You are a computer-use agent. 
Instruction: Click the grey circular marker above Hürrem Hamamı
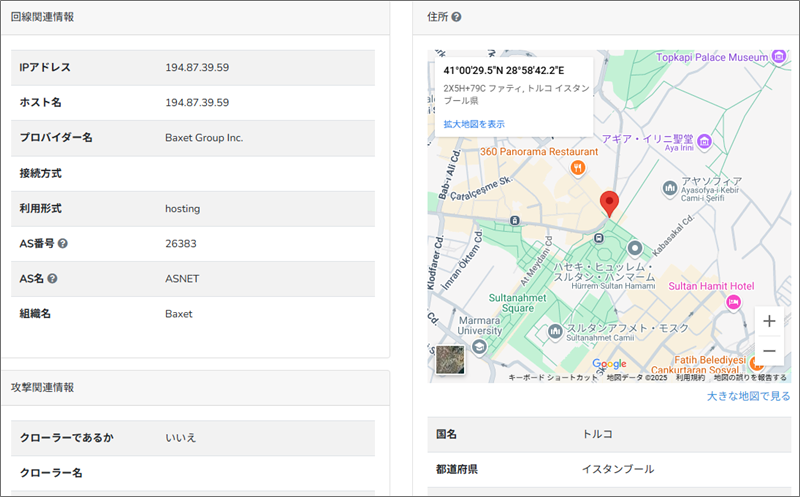(635, 248)
